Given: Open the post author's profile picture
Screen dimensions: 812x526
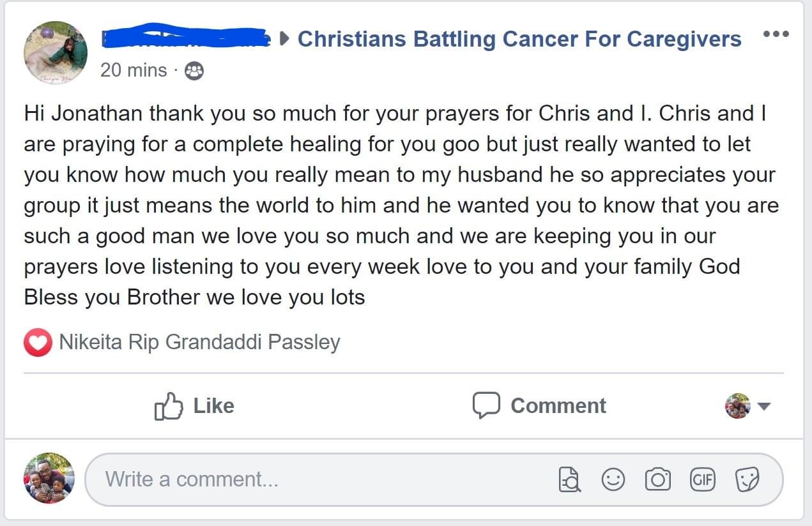Looking at the screenshot, I should click(56, 53).
